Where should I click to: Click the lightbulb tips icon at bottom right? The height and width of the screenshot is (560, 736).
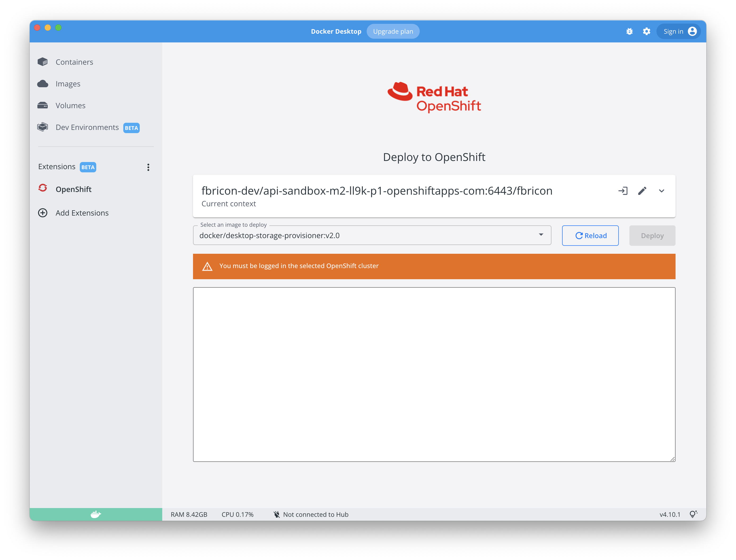(x=693, y=514)
